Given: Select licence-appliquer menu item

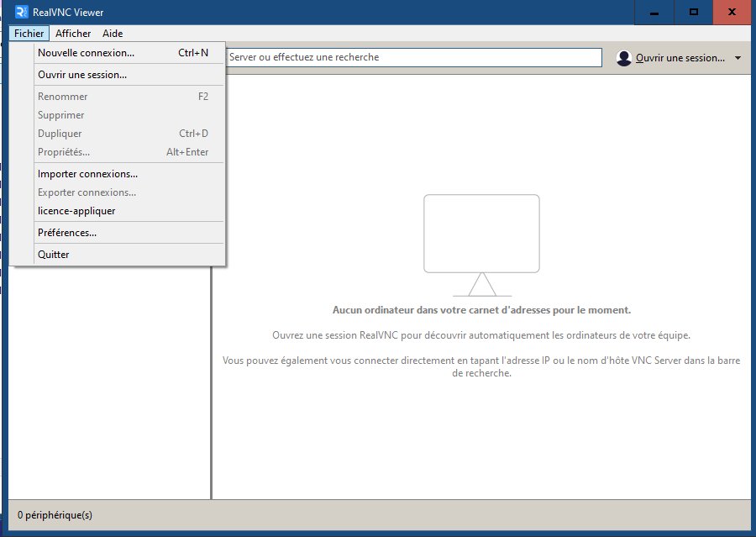Looking at the screenshot, I should [x=129, y=211].
